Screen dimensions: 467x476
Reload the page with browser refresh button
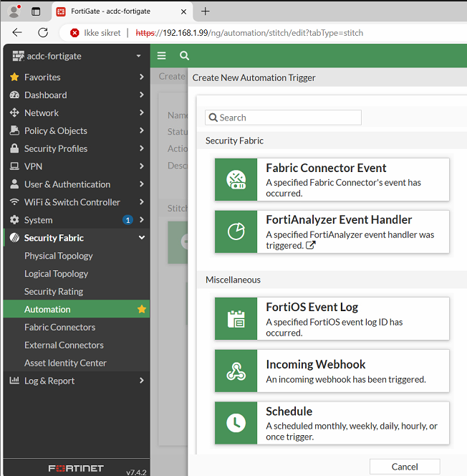tap(43, 33)
